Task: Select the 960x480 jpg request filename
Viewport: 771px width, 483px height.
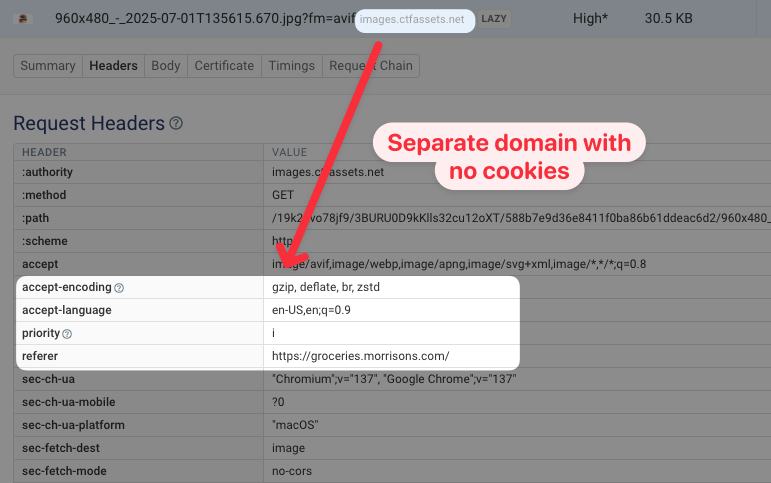Action: pos(205,18)
